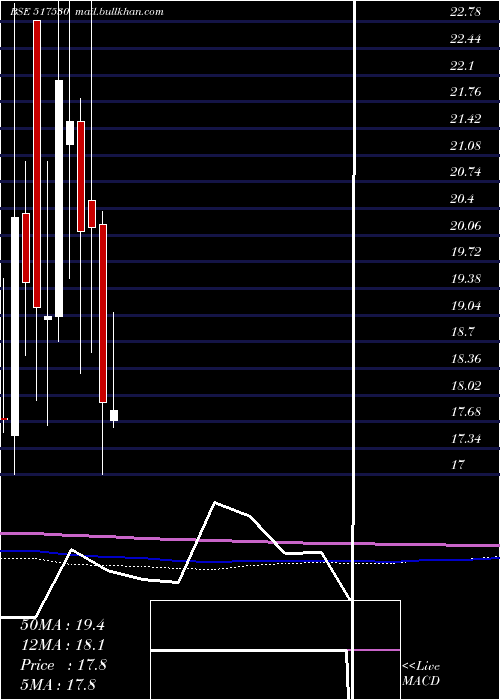Click the 12MA : 18.1 readout
500x700 pixels.
[x=62, y=645]
